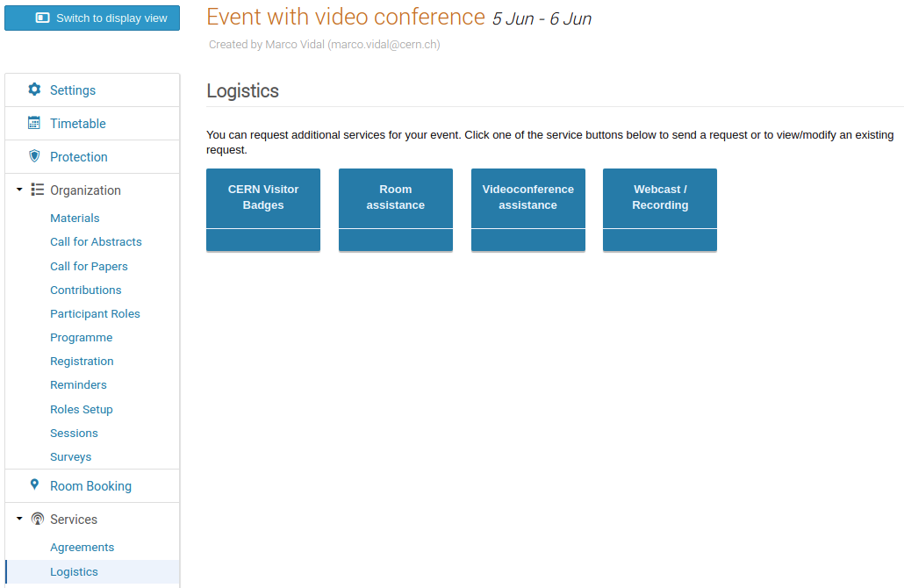Go to Call for Abstracts
This screenshot has height=588, width=904.
[96, 241]
